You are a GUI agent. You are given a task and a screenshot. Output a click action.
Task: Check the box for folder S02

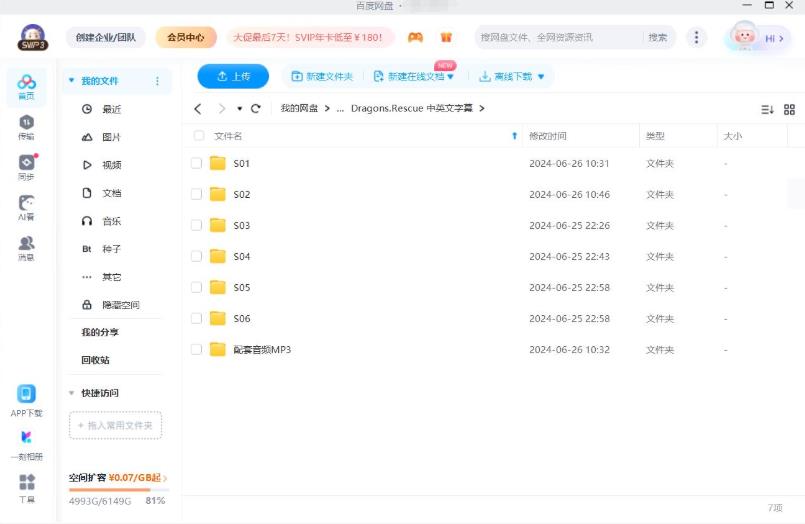tap(196, 194)
